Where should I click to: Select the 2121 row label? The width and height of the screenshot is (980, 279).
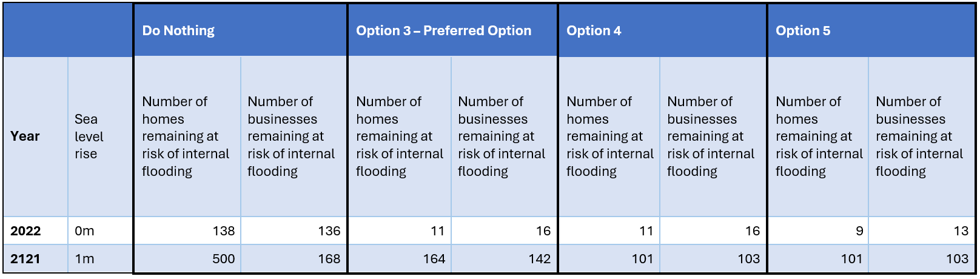pos(25,259)
